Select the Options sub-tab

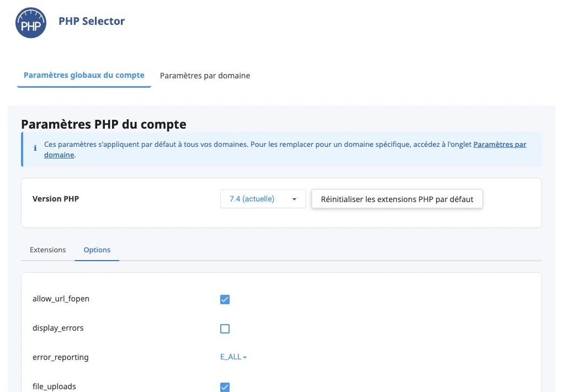click(97, 250)
